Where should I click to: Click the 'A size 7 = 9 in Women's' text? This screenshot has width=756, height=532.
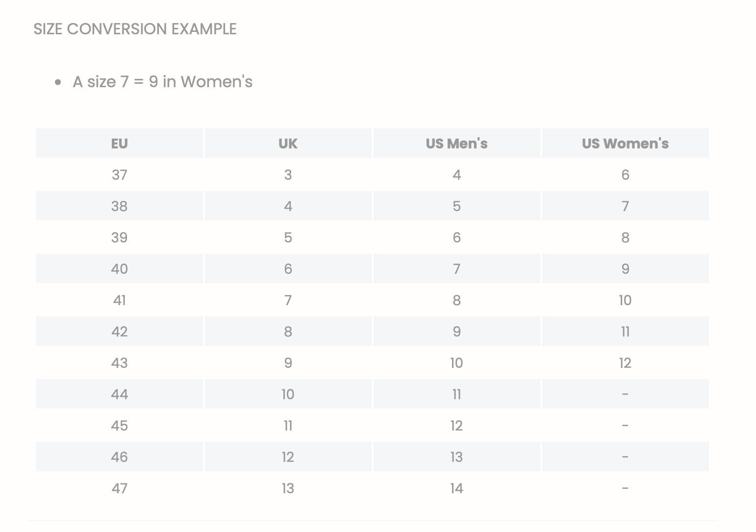tap(162, 82)
